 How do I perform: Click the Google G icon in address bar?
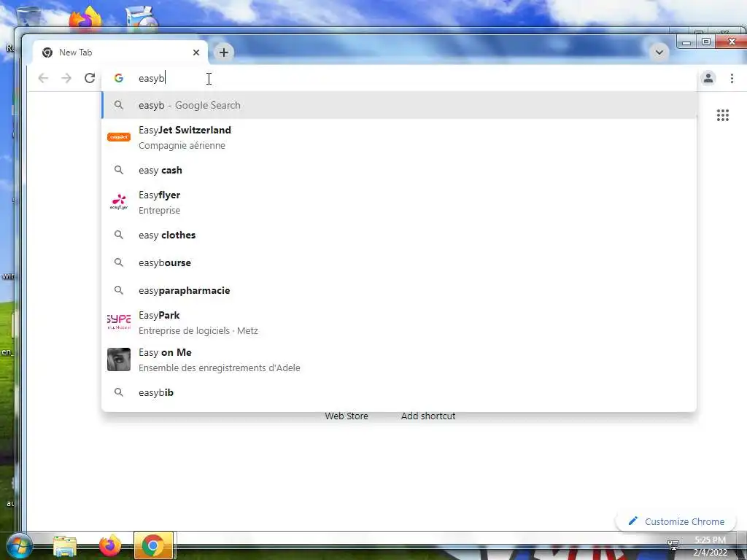(119, 78)
